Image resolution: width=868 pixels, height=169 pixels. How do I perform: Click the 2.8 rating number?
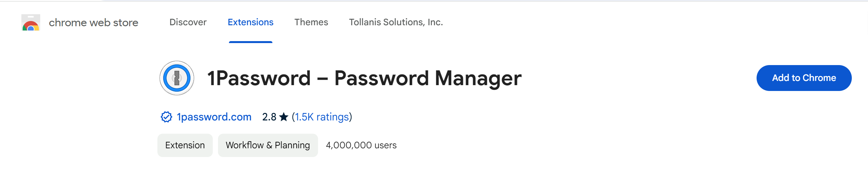(x=269, y=117)
